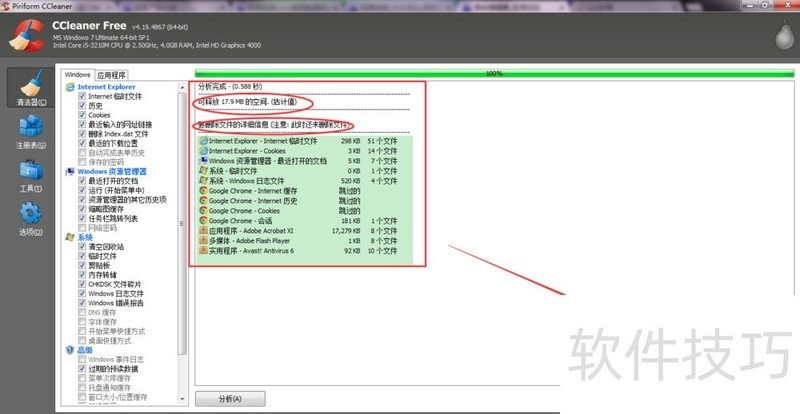
Task: Click the CCleaner logo in header
Action: [27, 35]
